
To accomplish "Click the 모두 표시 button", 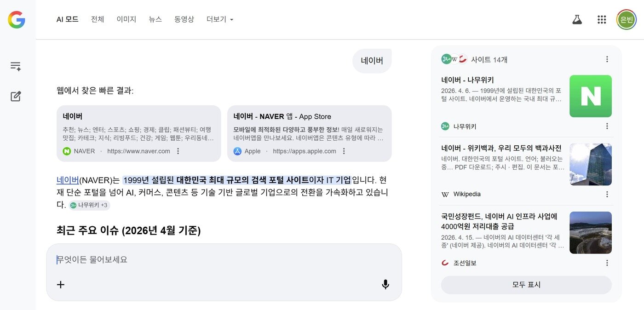I will pos(526,285).
